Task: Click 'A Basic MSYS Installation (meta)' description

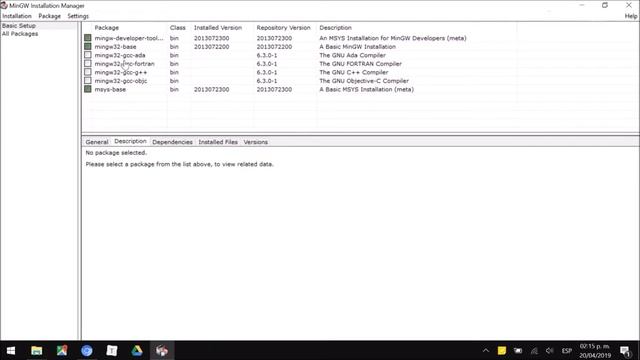Action: click(x=366, y=89)
